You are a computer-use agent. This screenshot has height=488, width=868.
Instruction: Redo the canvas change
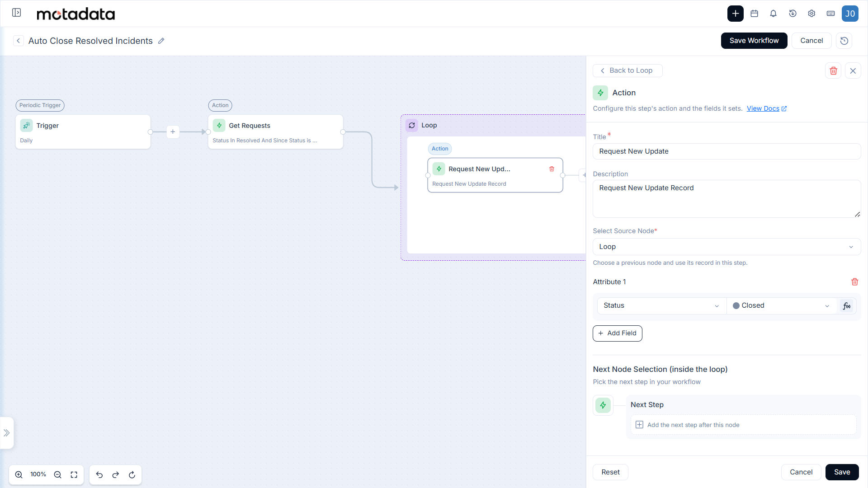point(116,474)
